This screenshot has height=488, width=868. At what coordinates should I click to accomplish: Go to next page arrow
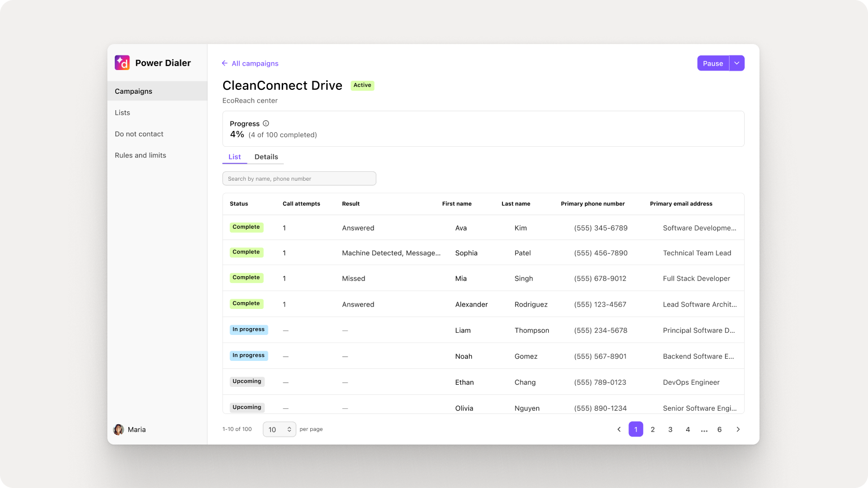pyautogui.click(x=738, y=429)
